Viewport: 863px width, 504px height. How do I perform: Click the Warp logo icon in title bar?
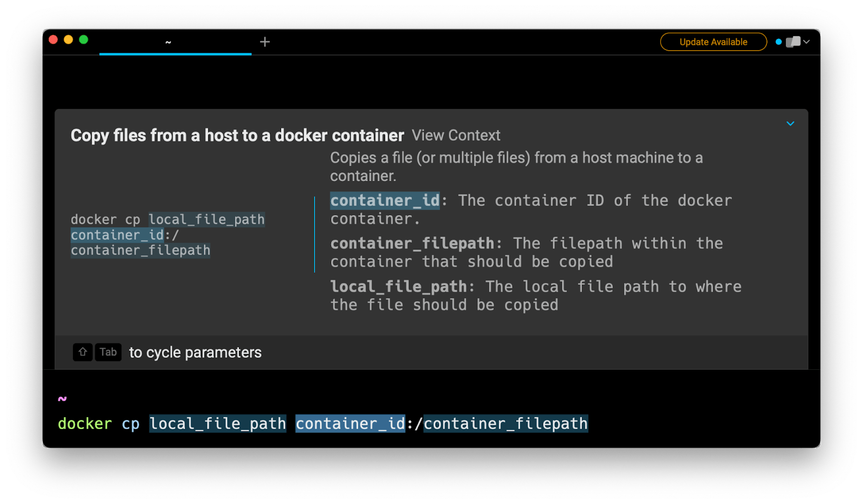point(793,42)
